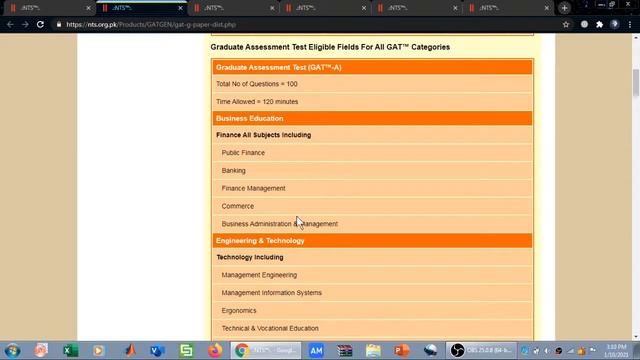
Task: Click 'Total No of Questions = 100' row
Action: pos(372,84)
